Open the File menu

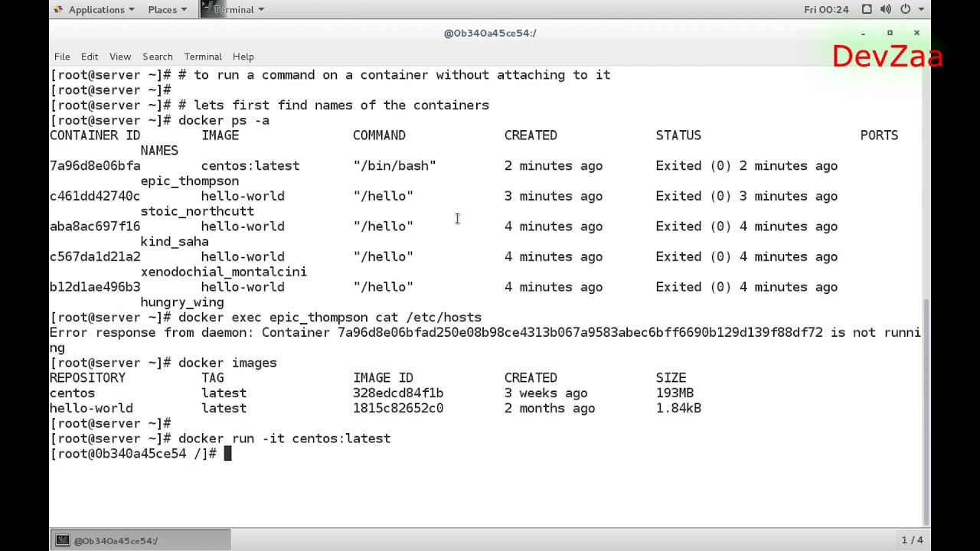coord(62,57)
